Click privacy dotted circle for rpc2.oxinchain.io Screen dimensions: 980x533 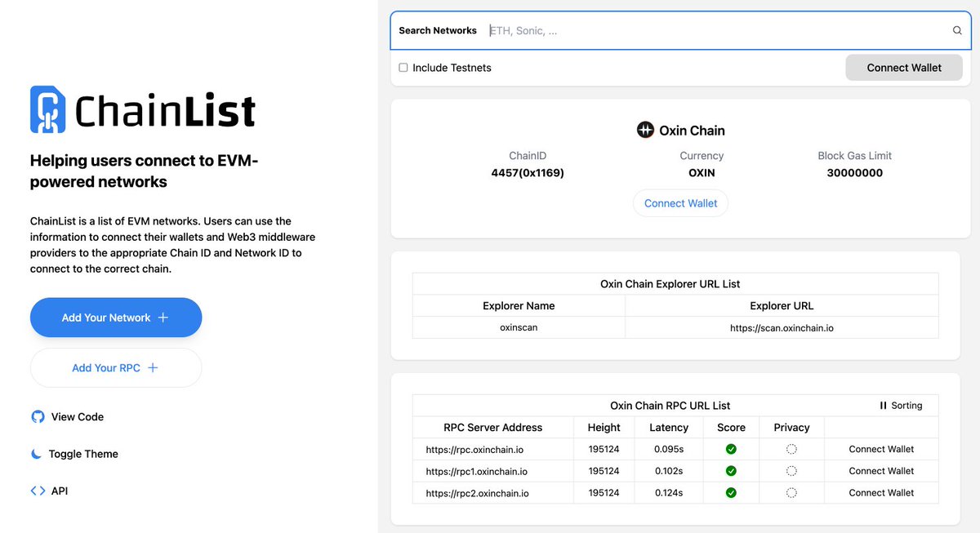point(791,493)
